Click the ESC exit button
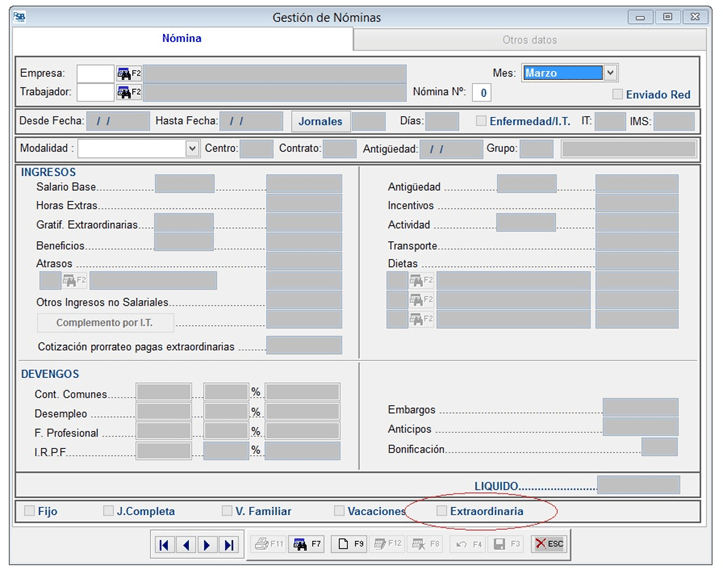Viewport: 723px width, 574px height. click(x=548, y=544)
